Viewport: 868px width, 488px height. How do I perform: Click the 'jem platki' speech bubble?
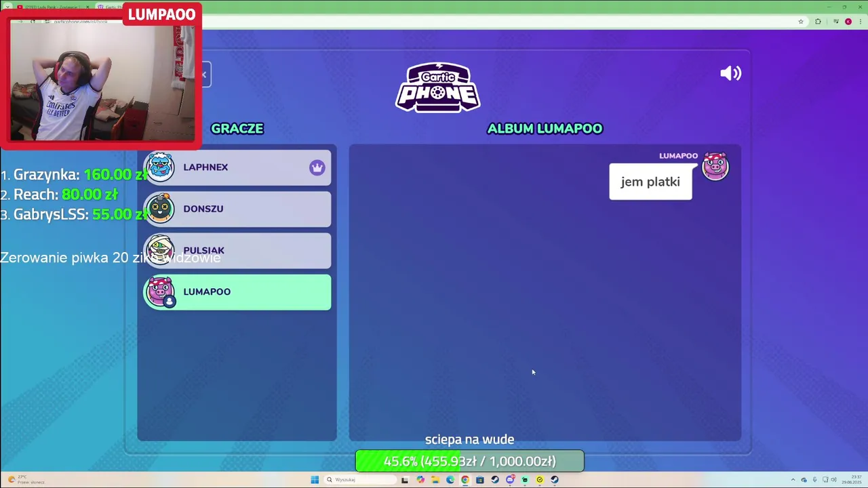click(650, 182)
